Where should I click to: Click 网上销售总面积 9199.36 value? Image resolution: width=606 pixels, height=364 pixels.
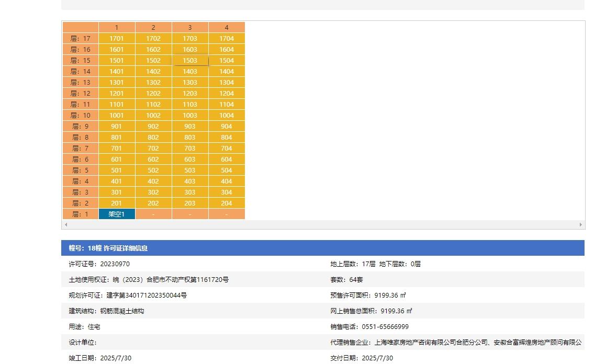click(x=397, y=311)
